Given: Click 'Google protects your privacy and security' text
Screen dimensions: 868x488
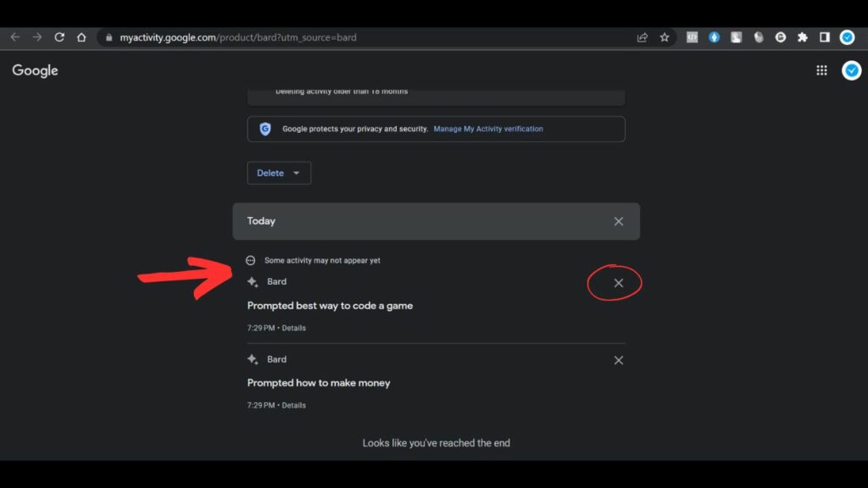Looking at the screenshot, I should coord(355,129).
